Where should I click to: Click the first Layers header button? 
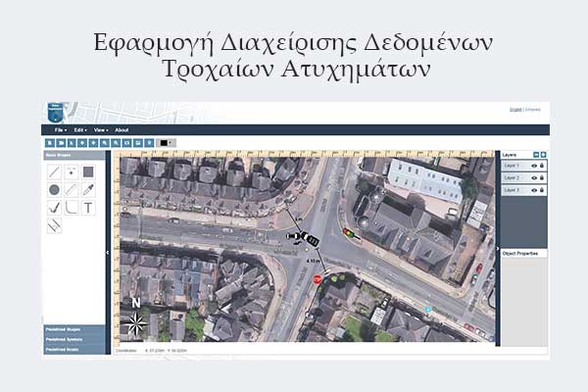536,155
